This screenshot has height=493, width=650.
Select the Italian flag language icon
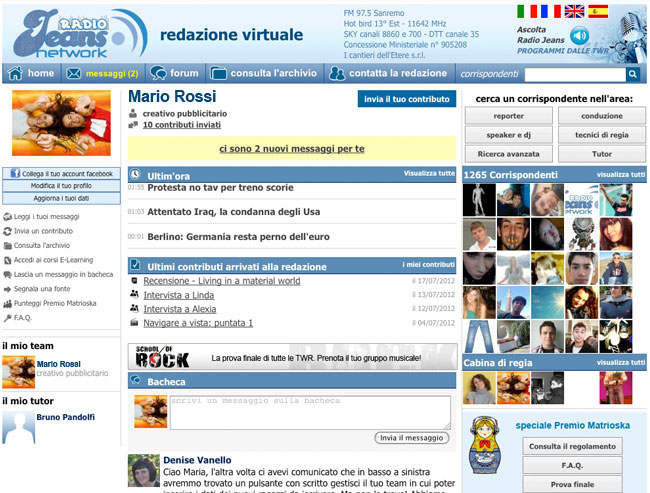526,12
